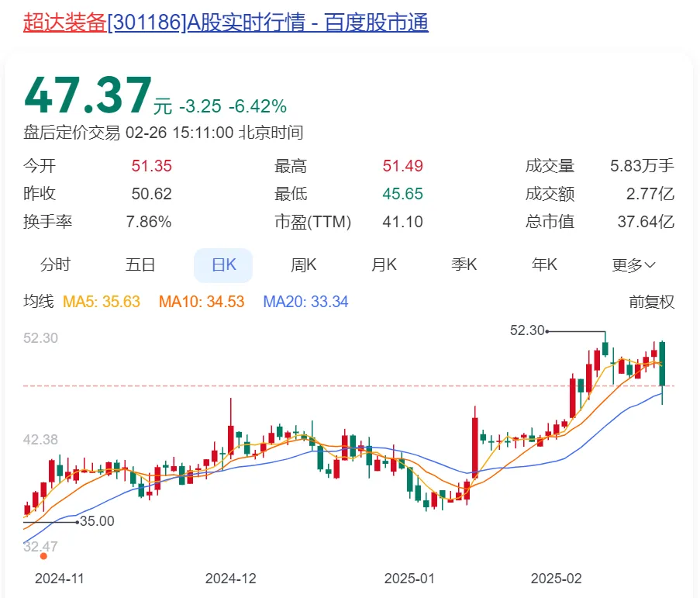Click the 52.30 high-point marker on chart
The width and height of the screenshot is (700, 598).
527,330
